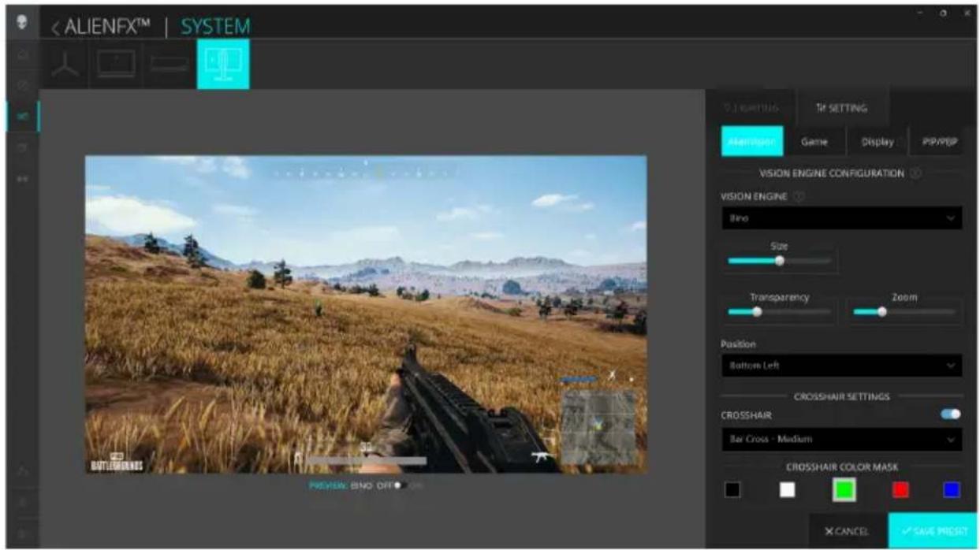Go back via the ALIENFX chevron

coord(56,28)
